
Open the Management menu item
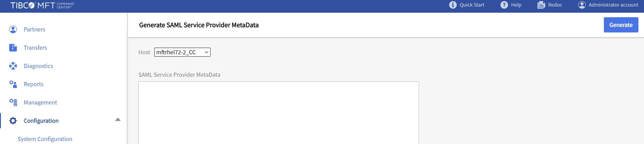pyautogui.click(x=40, y=102)
